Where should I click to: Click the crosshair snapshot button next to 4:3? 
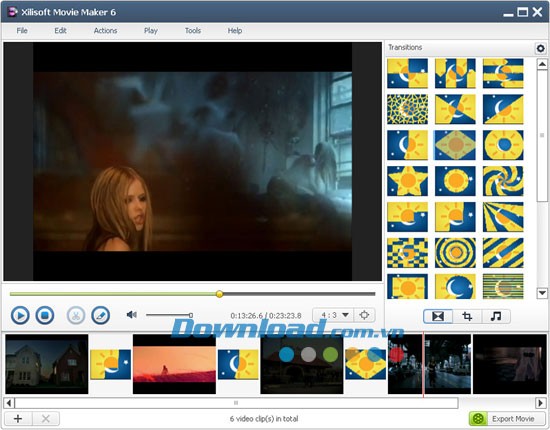pyautogui.click(x=364, y=315)
